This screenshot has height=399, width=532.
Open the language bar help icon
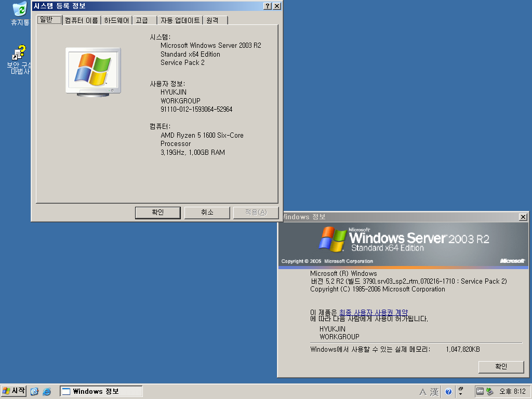pos(448,392)
